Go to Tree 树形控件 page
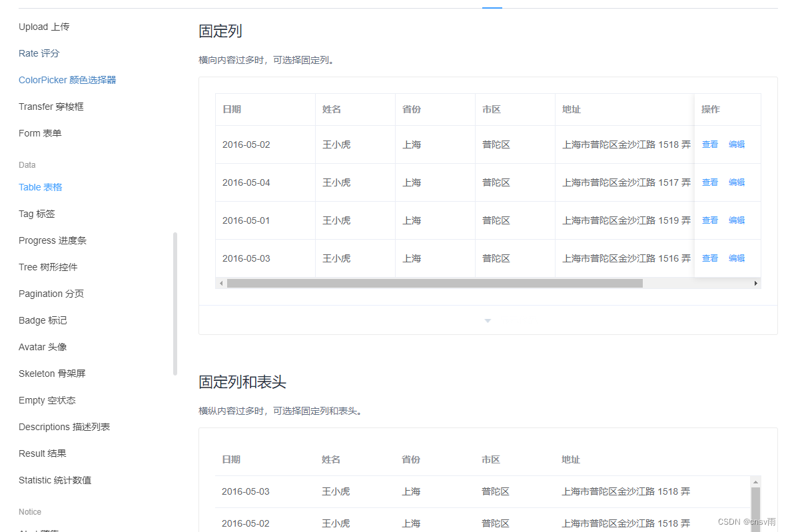 (48, 267)
